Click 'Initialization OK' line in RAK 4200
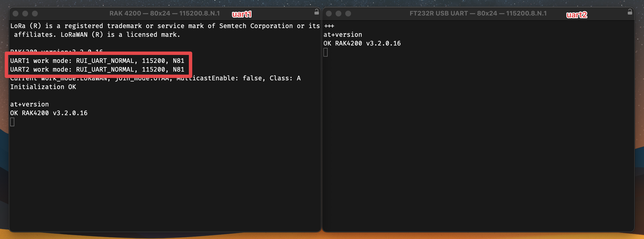The width and height of the screenshot is (644, 239). click(43, 87)
